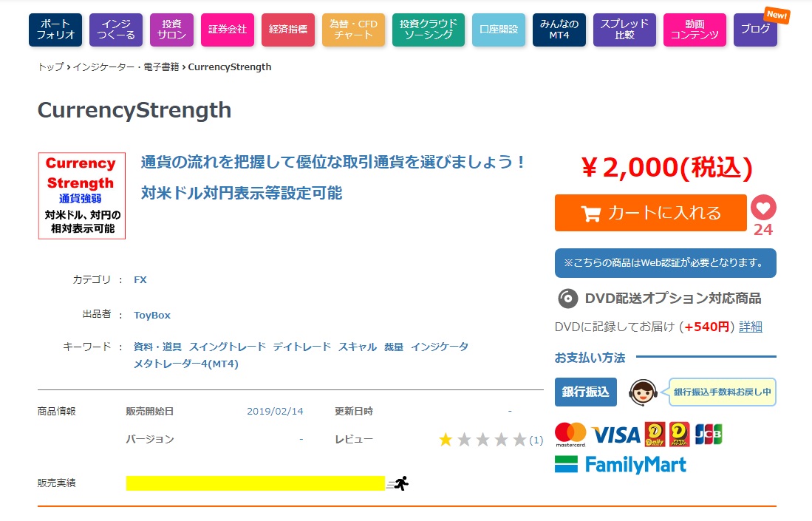This screenshot has width=812, height=521.
Task: Click the FamilyMart logo
Action: tap(621, 464)
